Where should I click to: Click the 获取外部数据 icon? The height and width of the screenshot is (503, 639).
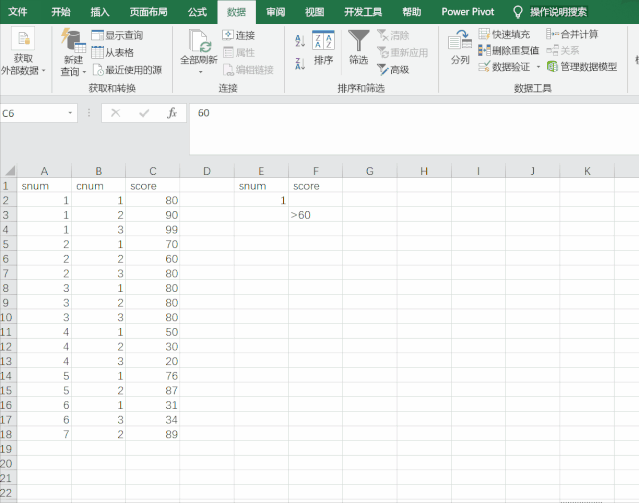click(23, 39)
